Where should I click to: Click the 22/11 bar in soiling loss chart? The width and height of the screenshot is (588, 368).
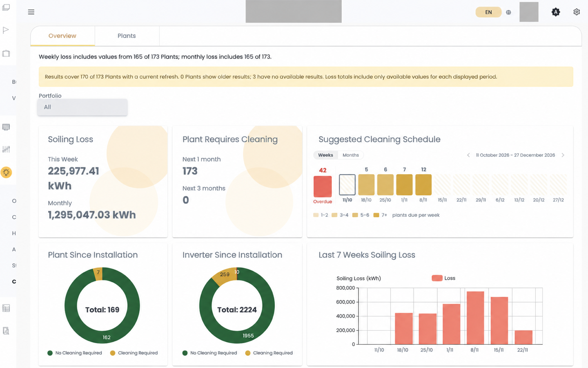[523, 337]
